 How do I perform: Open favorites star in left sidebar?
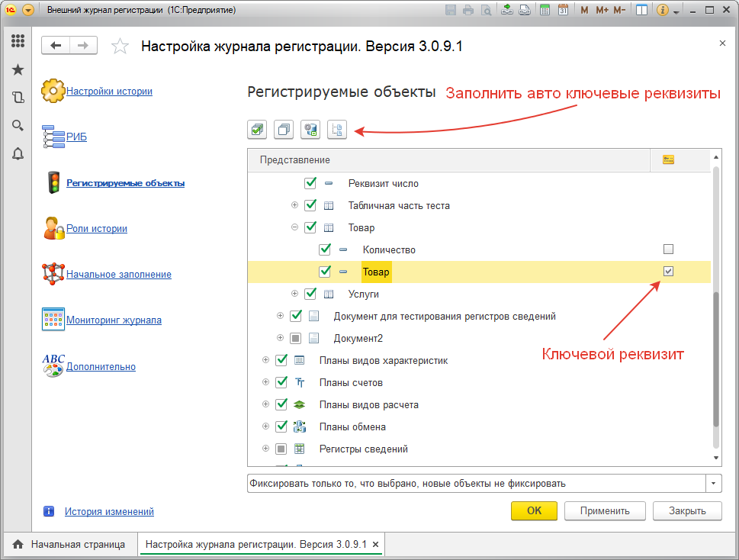click(x=18, y=69)
